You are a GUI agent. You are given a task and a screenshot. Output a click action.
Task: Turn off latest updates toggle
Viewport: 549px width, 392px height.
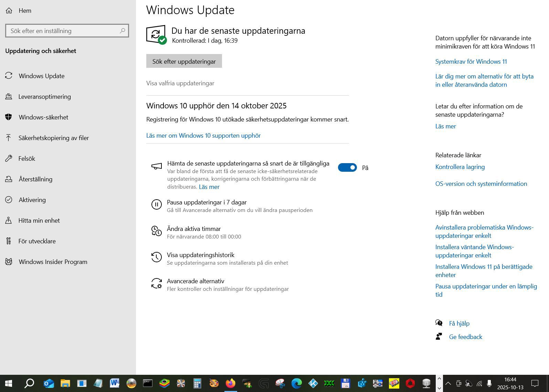pos(347,168)
